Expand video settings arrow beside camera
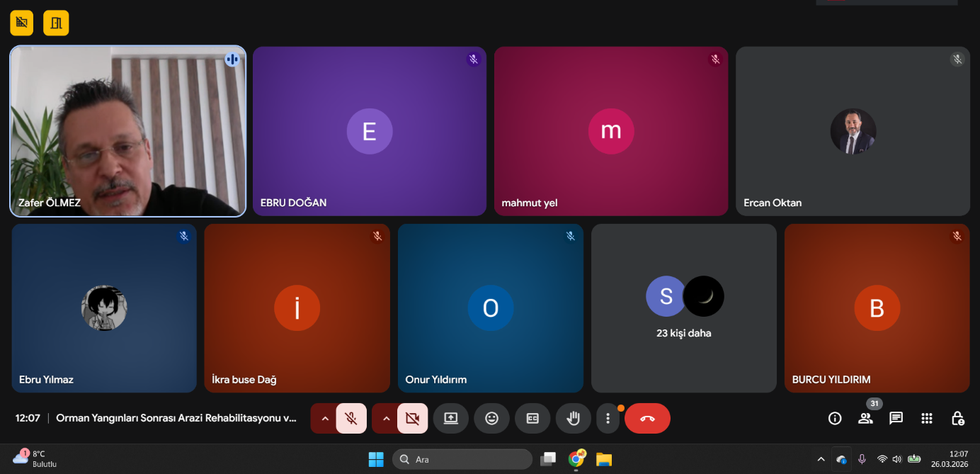 point(386,418)
